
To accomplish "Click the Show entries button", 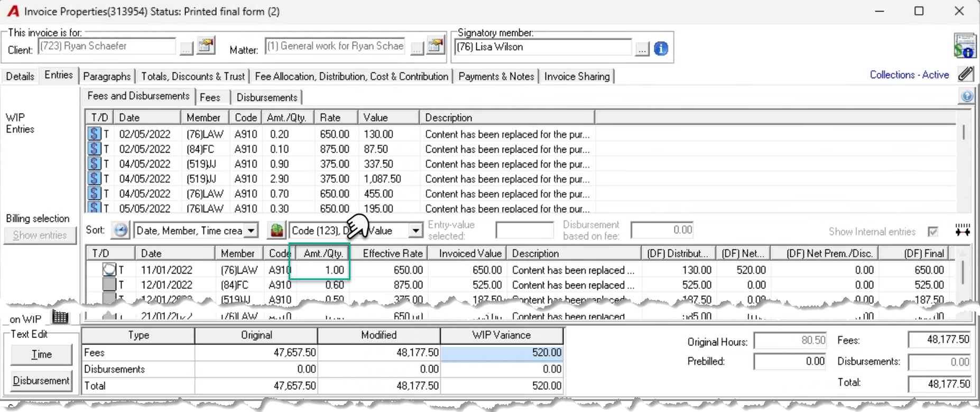I will (40, 235).
